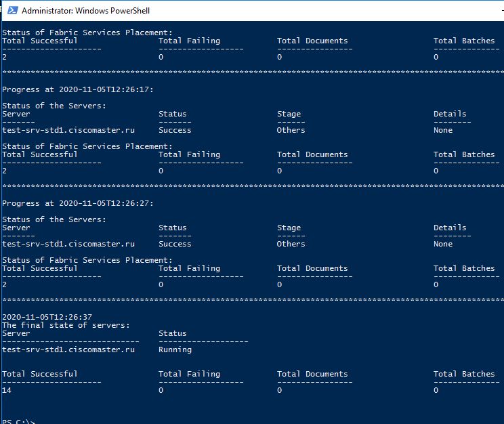Click the 'None' details under Progress at 12:26:27

tap(443, 244)
